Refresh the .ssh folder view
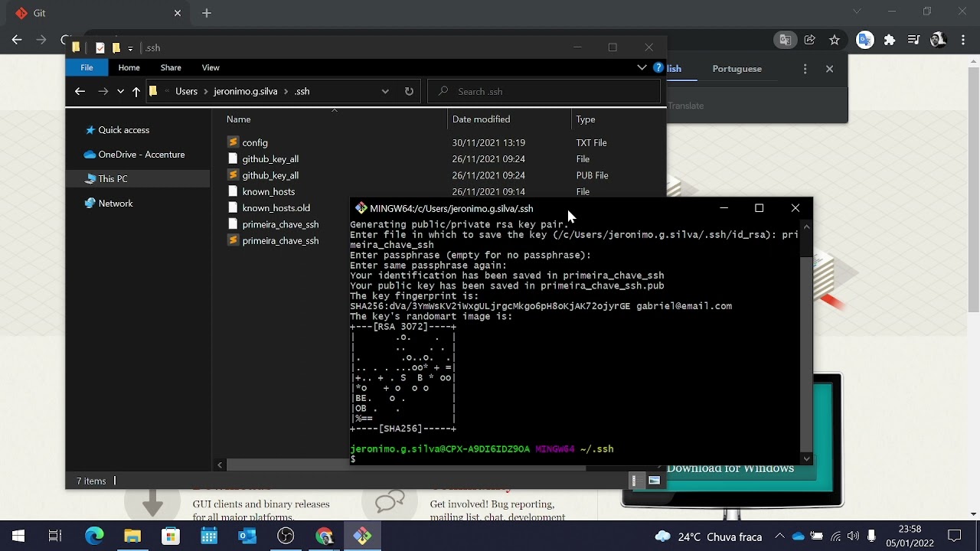 coord(409,91)
